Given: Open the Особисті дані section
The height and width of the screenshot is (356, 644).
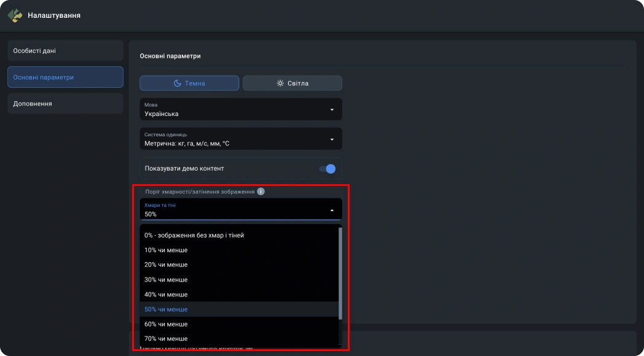Looking at the screenshot, I should (x=65, y=51).
